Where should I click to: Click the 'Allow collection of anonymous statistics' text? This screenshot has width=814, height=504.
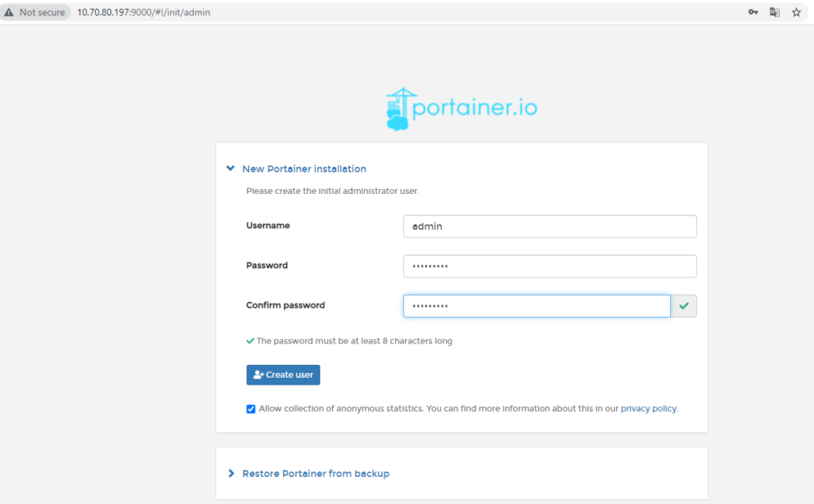(x=342, y=409)
